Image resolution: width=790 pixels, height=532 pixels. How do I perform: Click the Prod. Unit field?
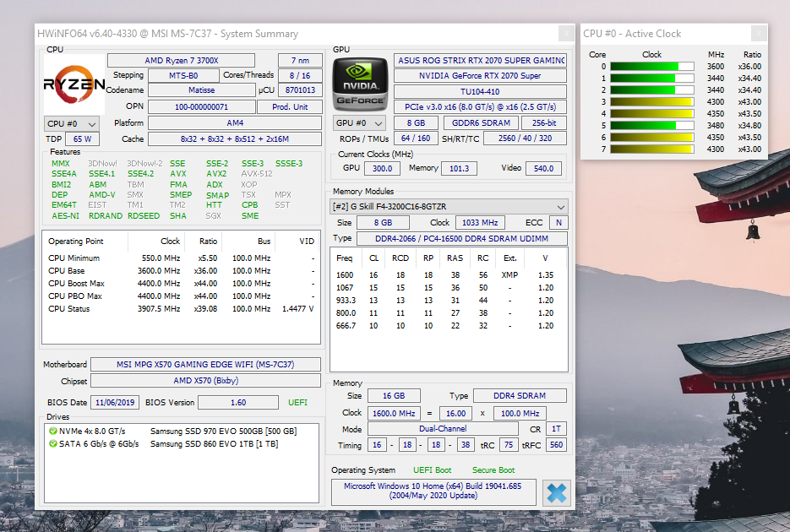click(290, 106)
